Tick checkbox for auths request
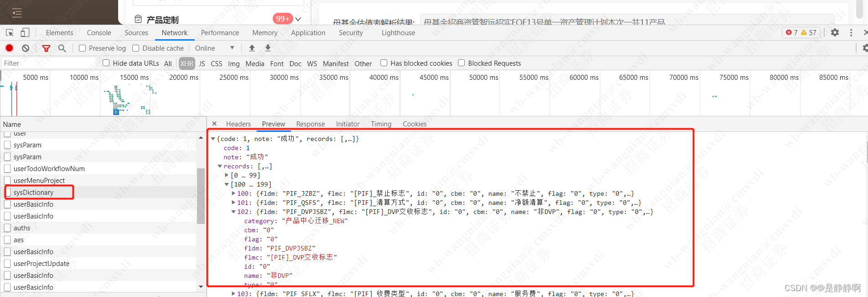This screenshot has width=868, height=297. 7,228
